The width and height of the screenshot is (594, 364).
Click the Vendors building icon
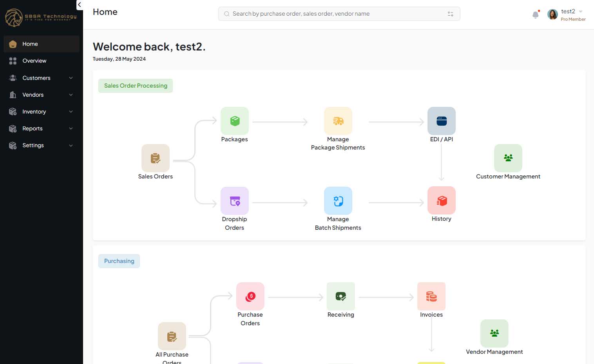(x=13, y=95)
